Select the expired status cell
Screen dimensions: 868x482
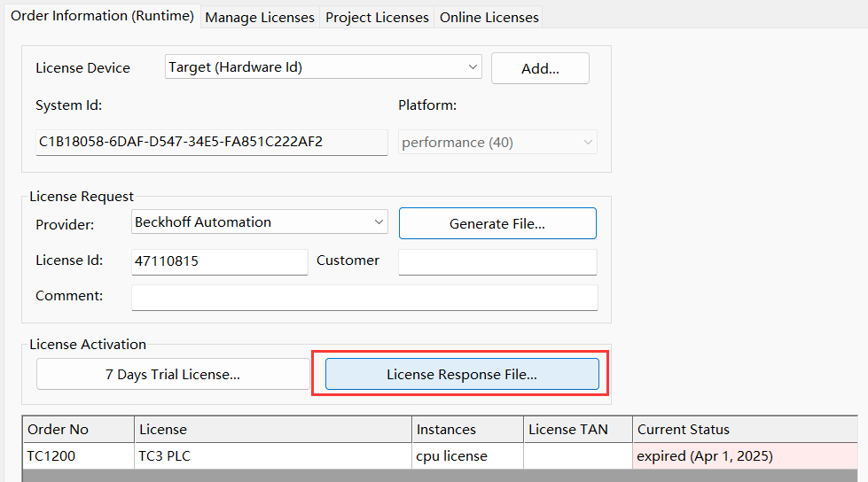(745, 456)
